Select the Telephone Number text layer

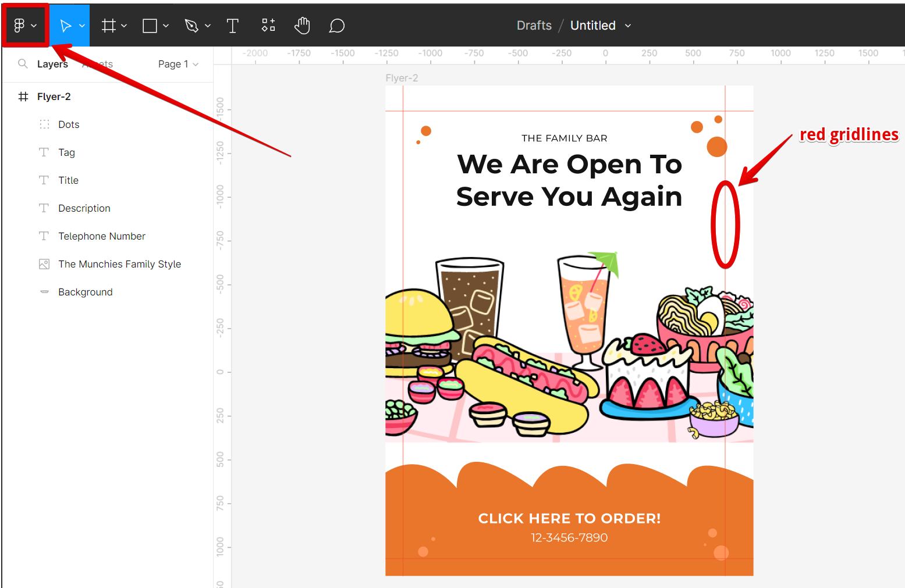pyautogui.click(x=102, y=236)
